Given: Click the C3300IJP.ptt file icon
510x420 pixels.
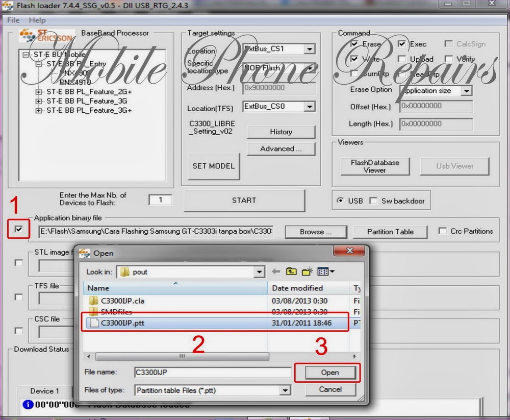Looking at the screenshot, I should point(94,323).
